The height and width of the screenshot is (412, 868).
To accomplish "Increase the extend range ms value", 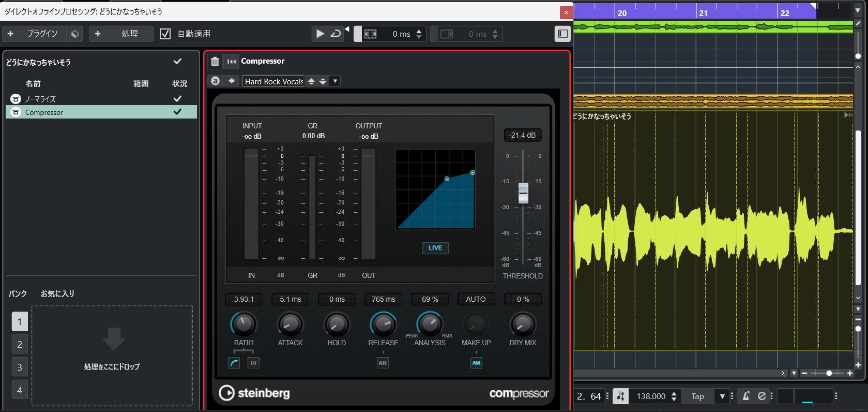I will pos(419,31).
